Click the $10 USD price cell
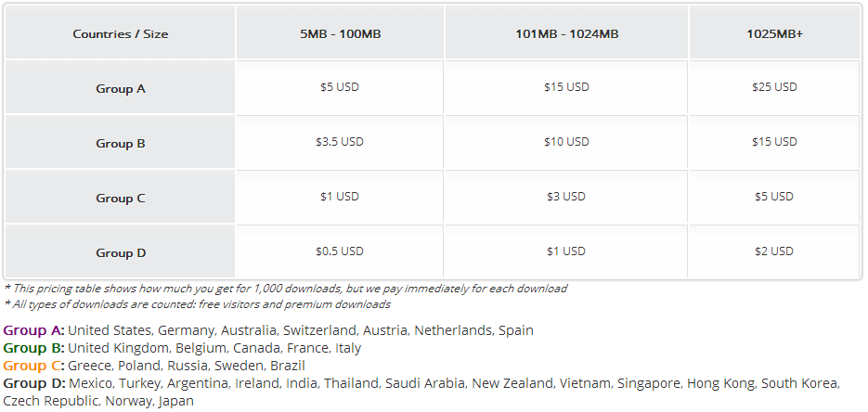Image resolution: width=868 pixels, height=412 pixels. tap(566, 142)
